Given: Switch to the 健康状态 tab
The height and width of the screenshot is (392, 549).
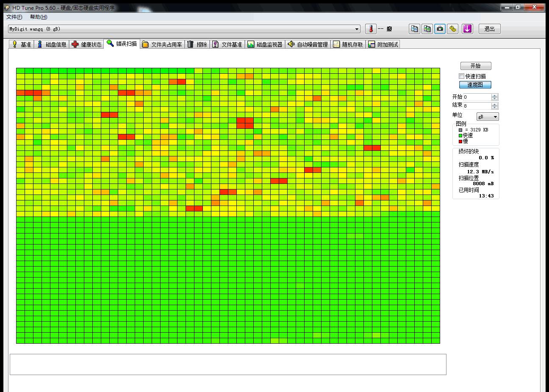Looking at the screenshot, I should (86, 44).
